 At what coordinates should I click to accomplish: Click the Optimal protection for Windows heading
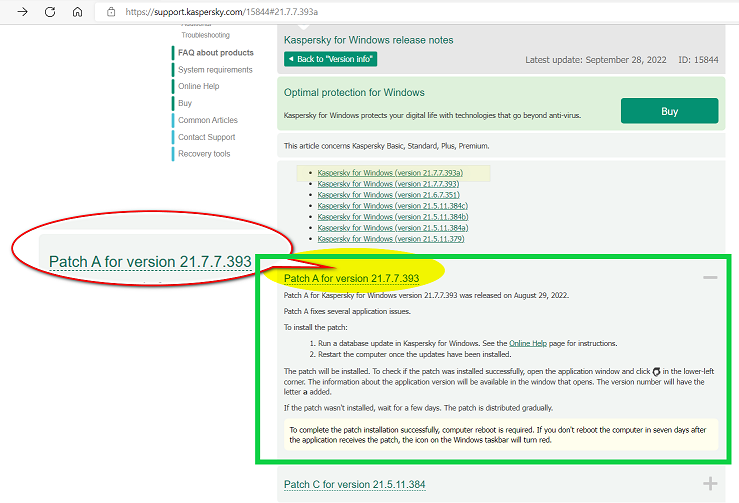pos(354,92)
